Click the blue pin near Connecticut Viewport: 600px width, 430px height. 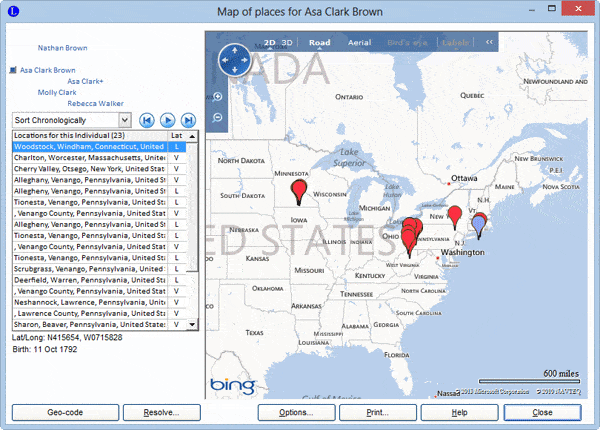(x=478, y=226)
